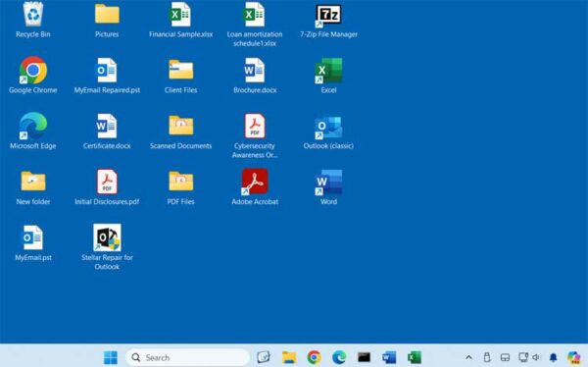Click the touchpad tray icon
Screen dimensions: 588x367
coord(505,357)
